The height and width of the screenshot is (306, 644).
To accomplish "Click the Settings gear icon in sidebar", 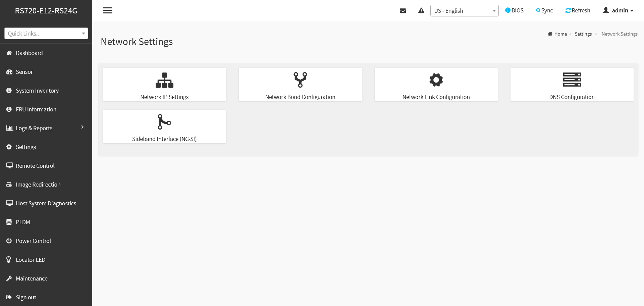I will 9,147.
